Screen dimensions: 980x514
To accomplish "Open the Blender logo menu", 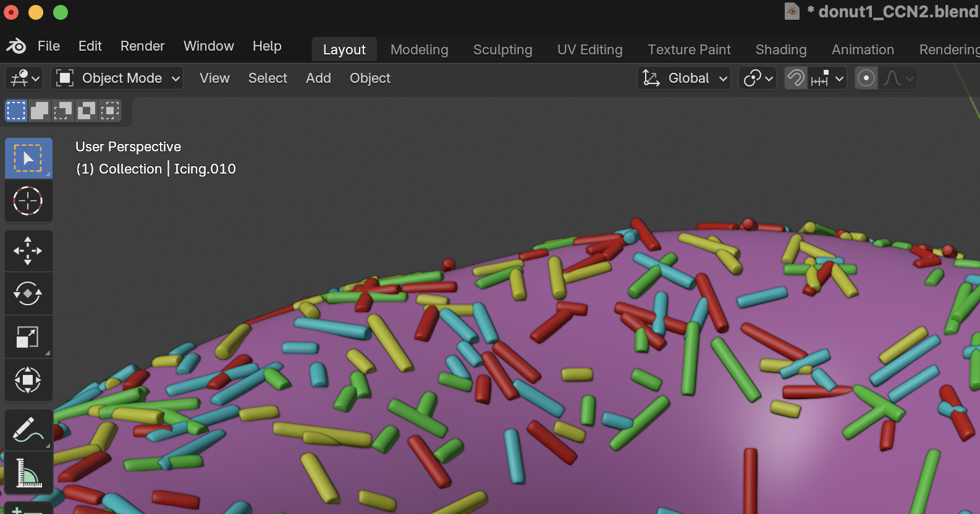I will [x=16, y=46].
